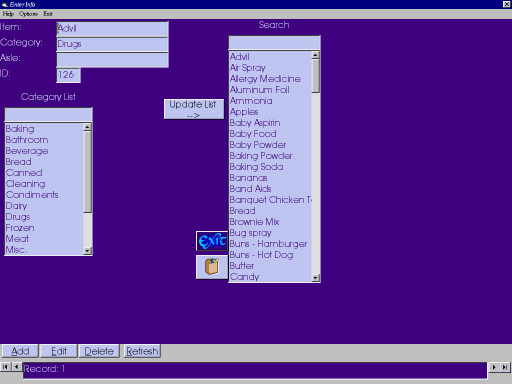Viewport: 512px width, 384px height.
Task: Click the Enter Info title bar icon
Action: click(4, 4)
